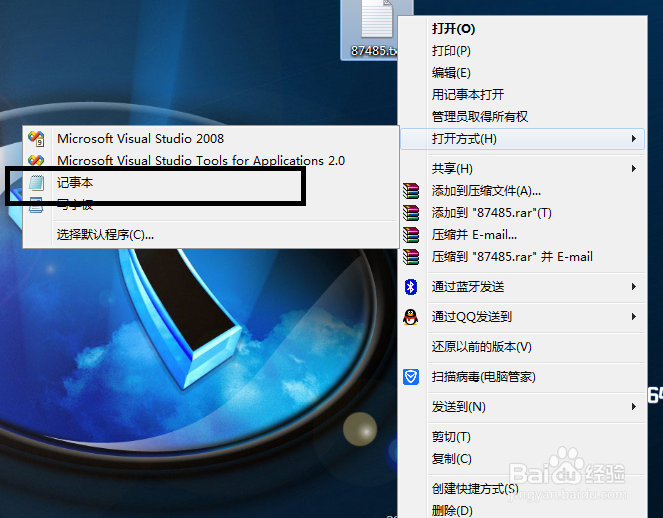The image size is (663, 518).
Task: Open the file with 记事本
Action: 211,183
